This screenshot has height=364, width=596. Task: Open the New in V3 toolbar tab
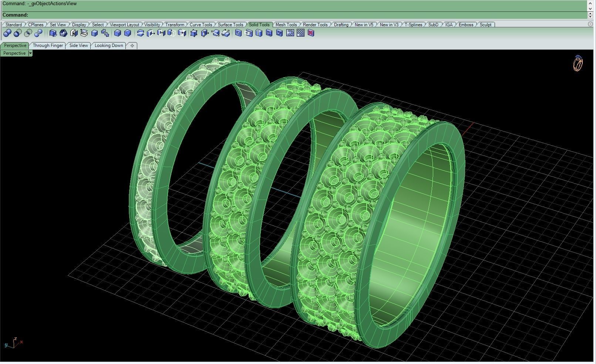point(389,25)
